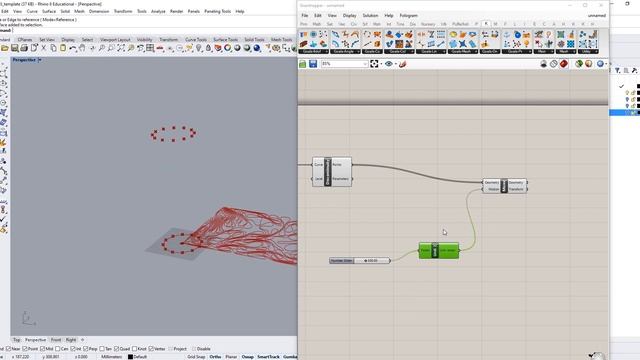The width and height of the screenshot is (640, 360).
Task: Click the Grasshopper sketch pencil icon
Action: [403, 64]
